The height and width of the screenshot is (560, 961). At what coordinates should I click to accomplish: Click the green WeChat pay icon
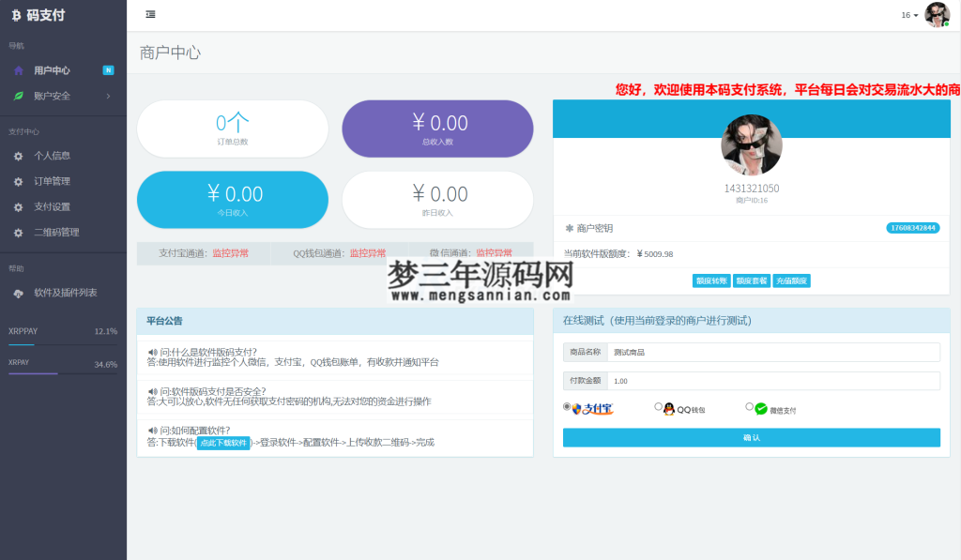coord(760,409)
